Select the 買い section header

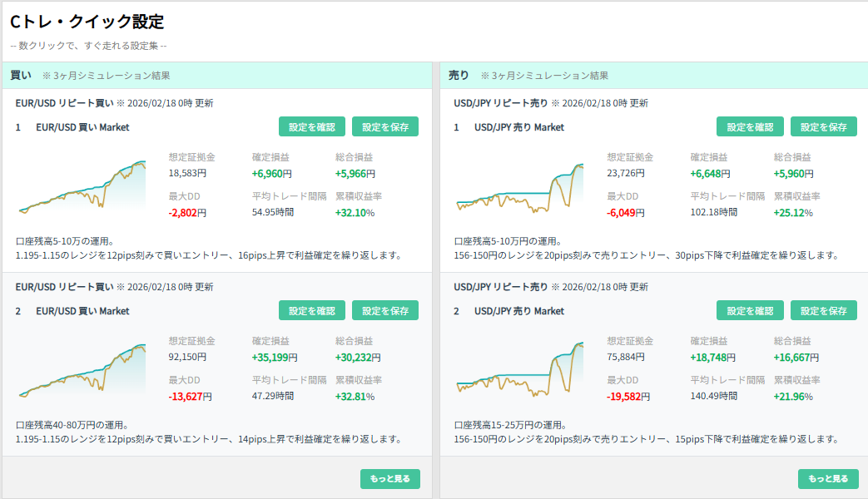tap(21, 75)
